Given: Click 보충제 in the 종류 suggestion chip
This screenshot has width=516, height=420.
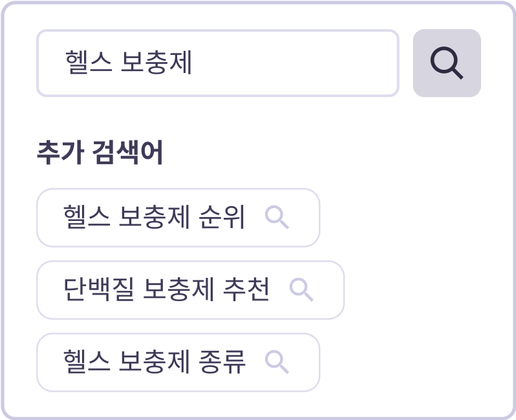Looking at the screenshot, I should tap(155, 362).
